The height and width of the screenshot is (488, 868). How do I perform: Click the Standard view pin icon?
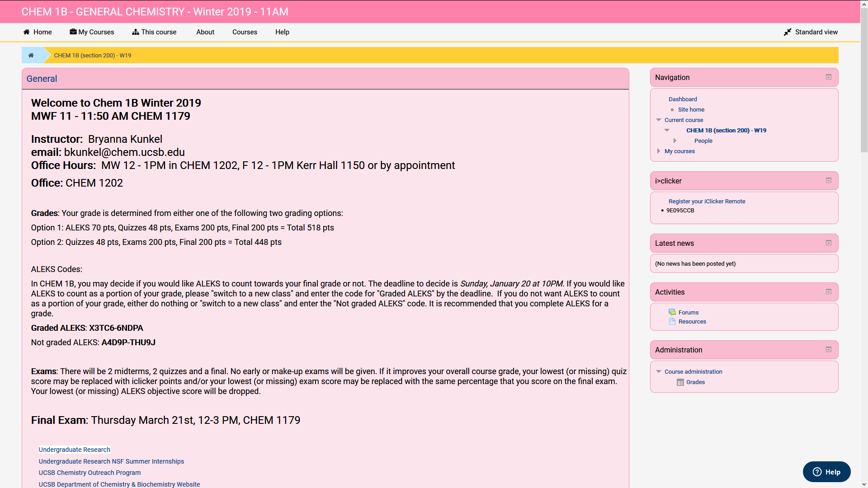pos(787,32)
